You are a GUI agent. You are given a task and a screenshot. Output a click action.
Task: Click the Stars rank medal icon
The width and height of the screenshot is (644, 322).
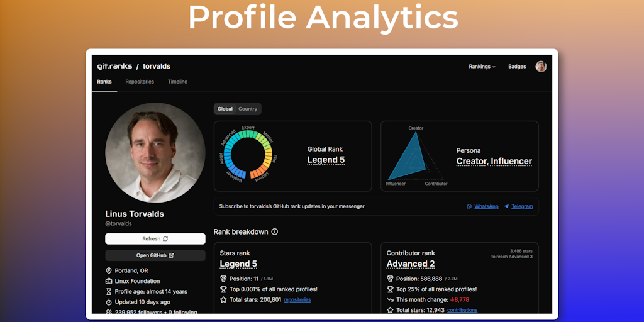click(223, 279)
